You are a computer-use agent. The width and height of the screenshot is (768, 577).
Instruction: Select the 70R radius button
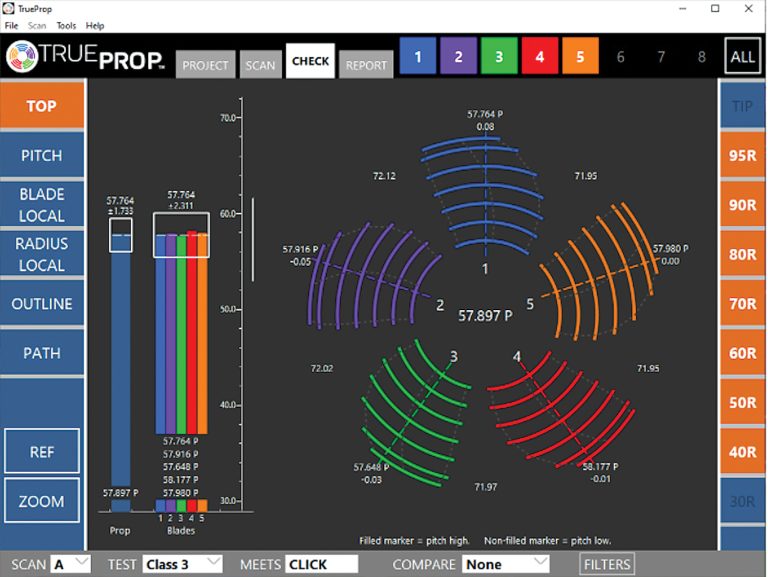[742, 303]
